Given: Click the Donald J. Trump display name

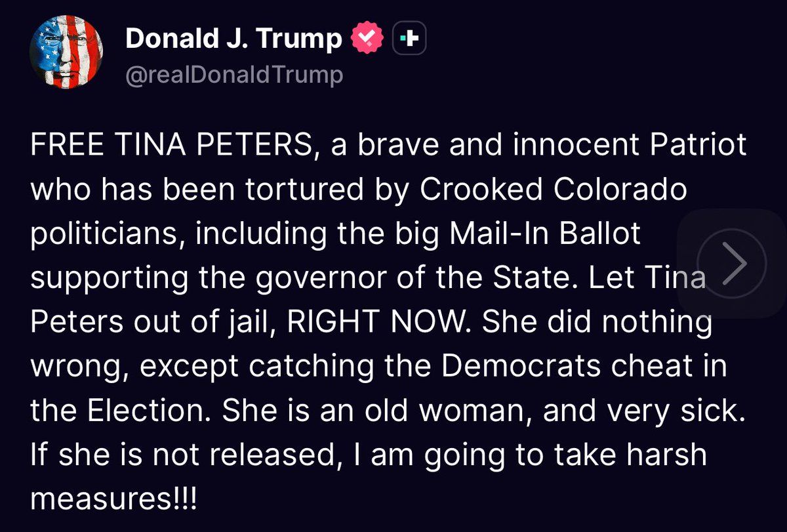Looking at the screenshot, I should pyautogui.click(x=233, y=39).
